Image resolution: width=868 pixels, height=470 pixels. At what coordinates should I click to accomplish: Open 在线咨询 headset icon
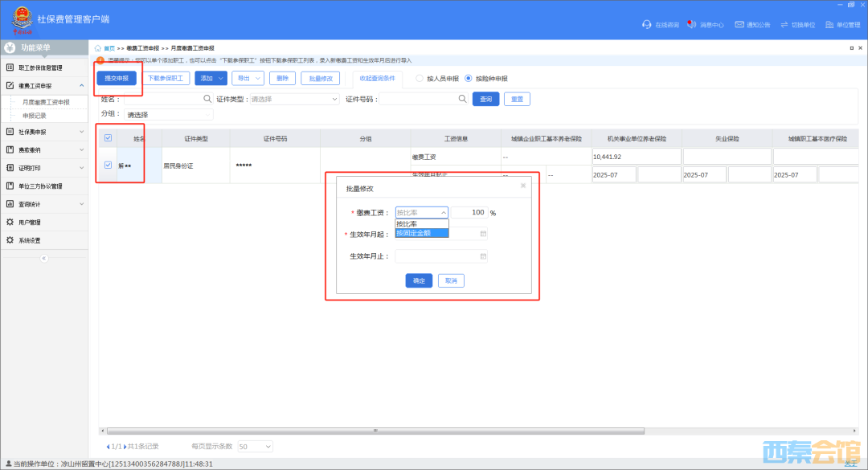pyautogui.click(x=646, y=25)
